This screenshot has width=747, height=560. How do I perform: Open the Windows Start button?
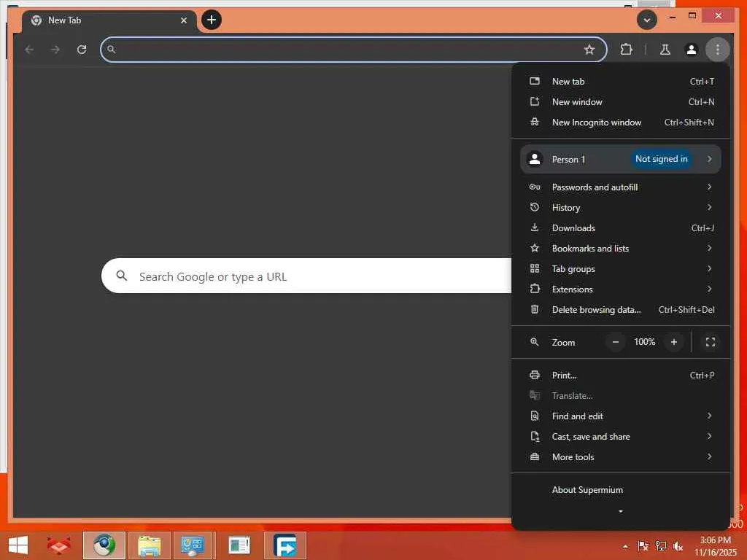[18, 545]
